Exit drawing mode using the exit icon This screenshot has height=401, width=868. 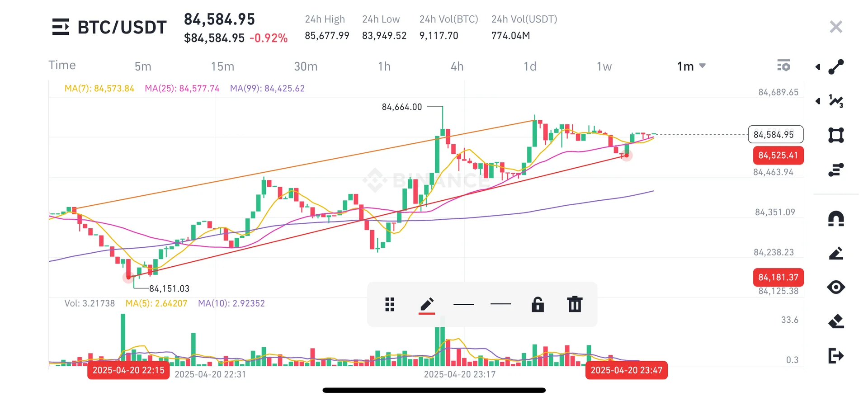tap(836, 356)
